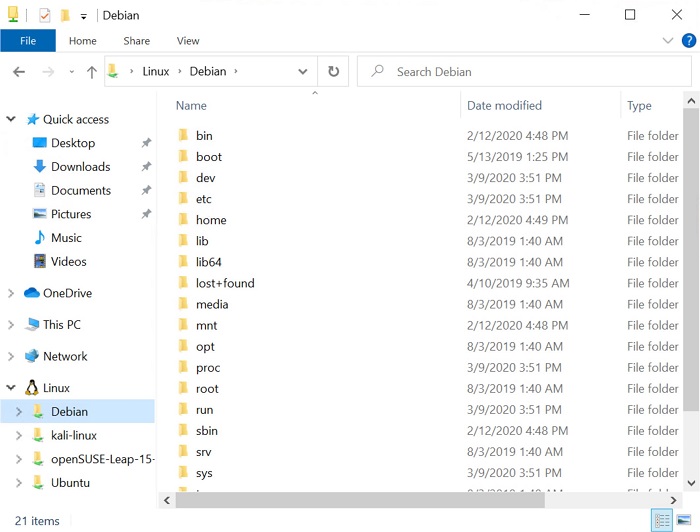Collapse the Linux tree node
The height and width of the screenshot is (532, 700).
(11, 387)
